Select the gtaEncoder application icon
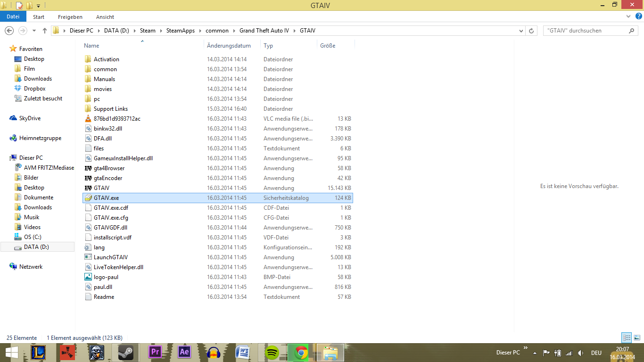 click(x=88, y=178)
